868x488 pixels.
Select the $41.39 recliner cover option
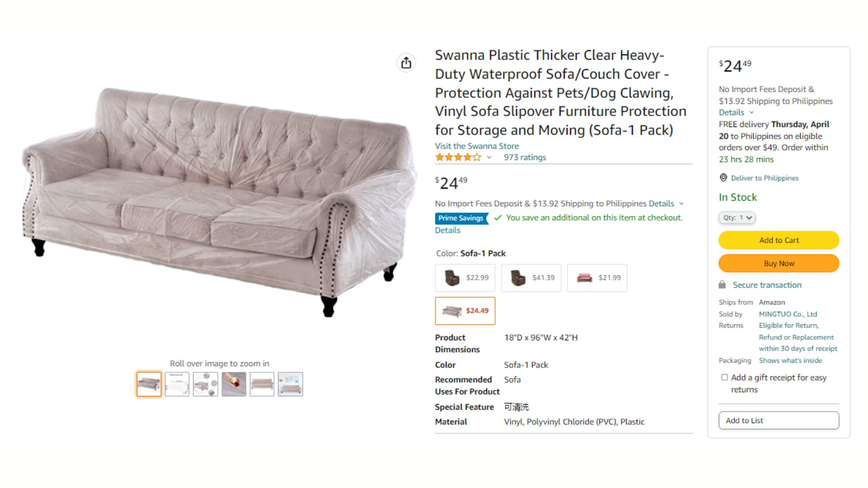pyautogui.click(x=531, y=278)
